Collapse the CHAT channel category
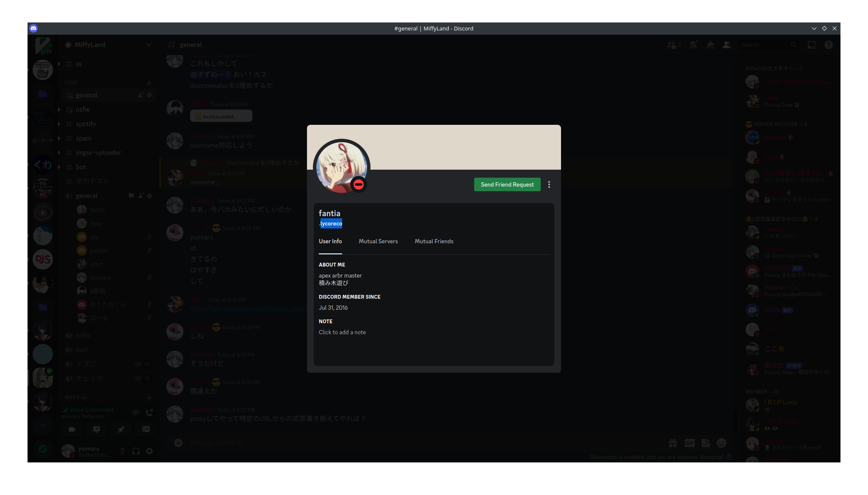The height and width of the screenshot is (495, 868). (x=71, y=83)
